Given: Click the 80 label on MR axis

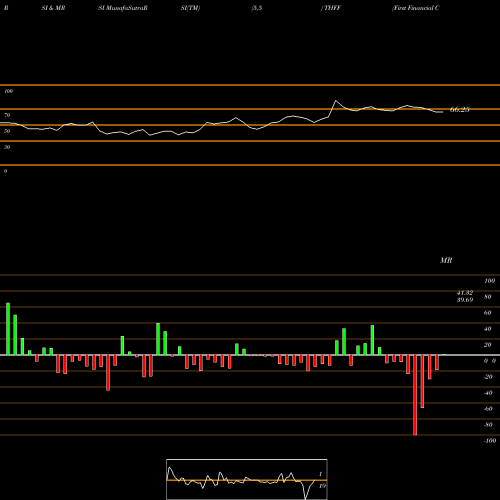Looking at the screenshot, I should pos(488,297).
